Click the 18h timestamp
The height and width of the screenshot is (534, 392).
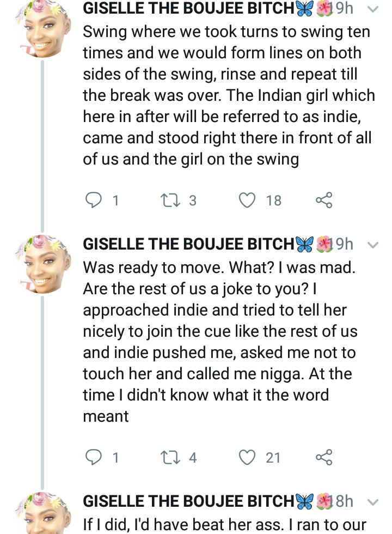click(x=344, y=501)
